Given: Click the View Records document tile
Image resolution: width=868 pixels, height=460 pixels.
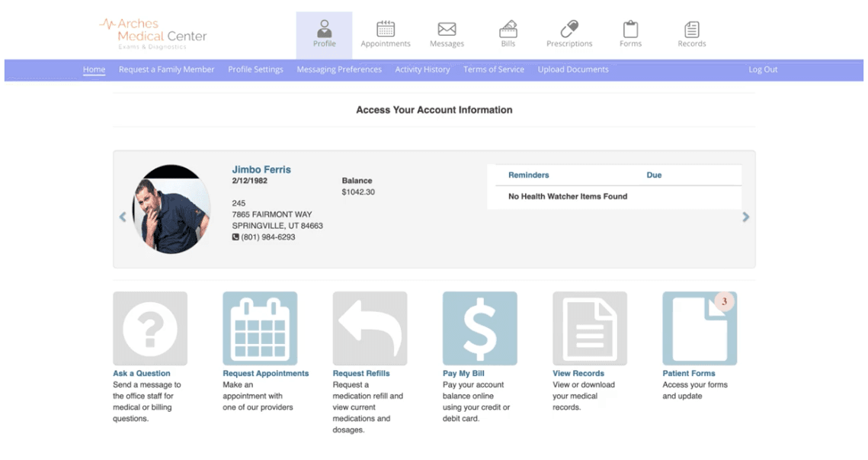Looking at the screenshot, I should (x=590, y=329).
